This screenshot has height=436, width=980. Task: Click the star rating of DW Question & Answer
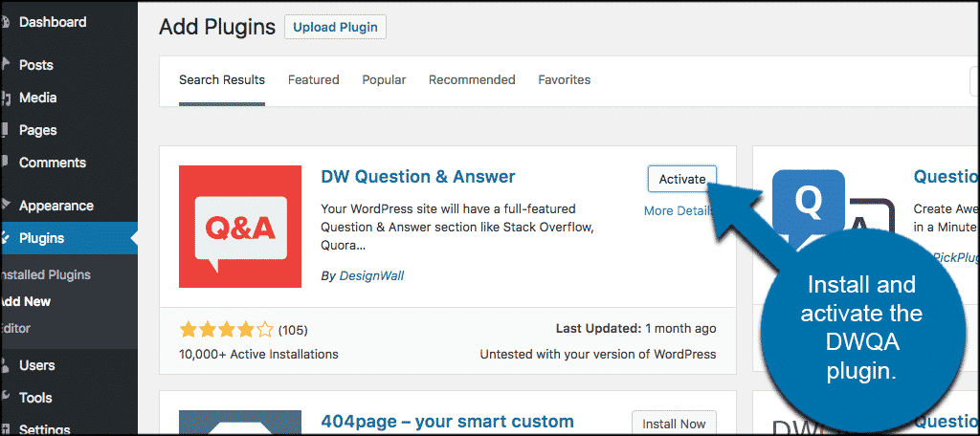tap(226, 329)
